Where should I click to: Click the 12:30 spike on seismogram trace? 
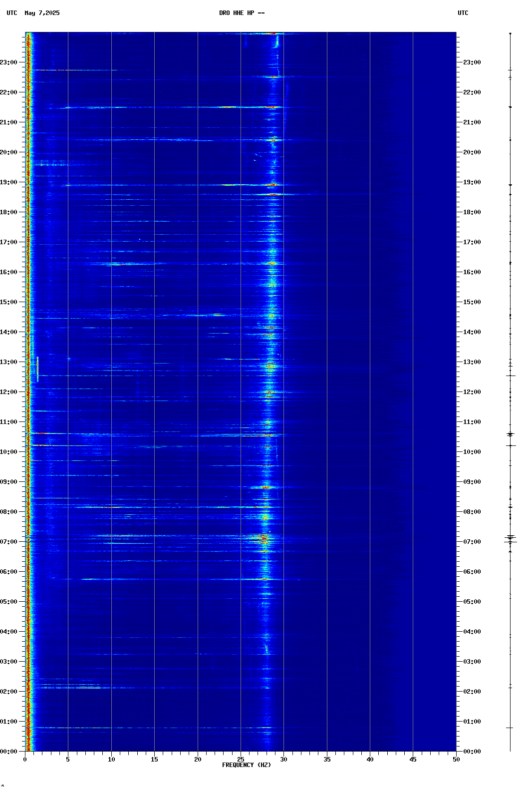[x=510, y=376]
